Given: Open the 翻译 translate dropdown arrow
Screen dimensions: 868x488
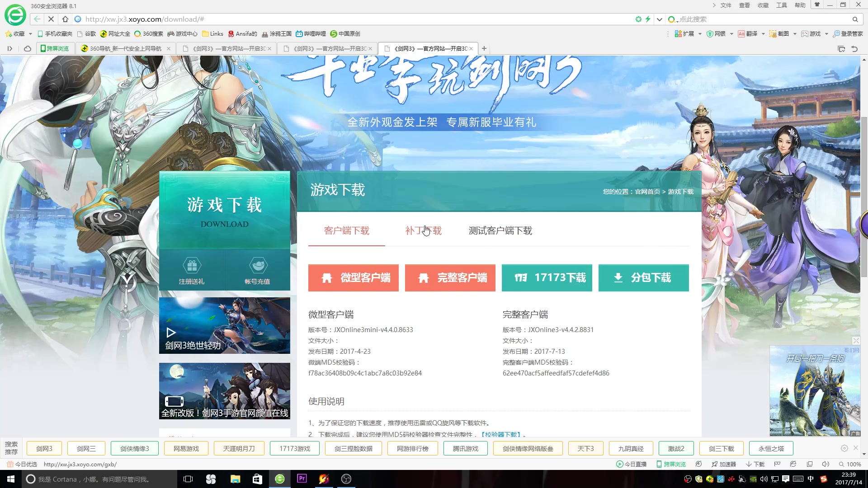Looking at the screenshot, I should 763,34.
